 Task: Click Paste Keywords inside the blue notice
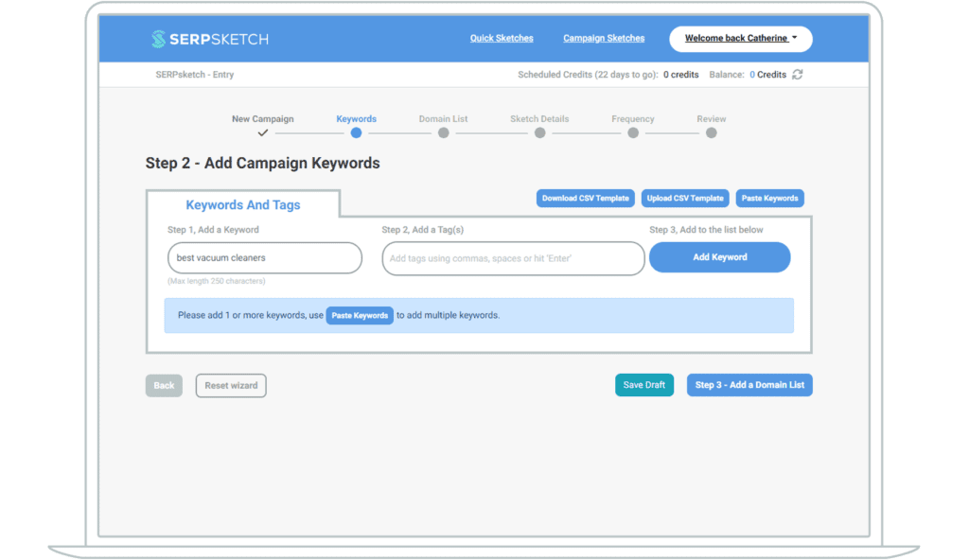pyautogui.click(x=360, y=315)
